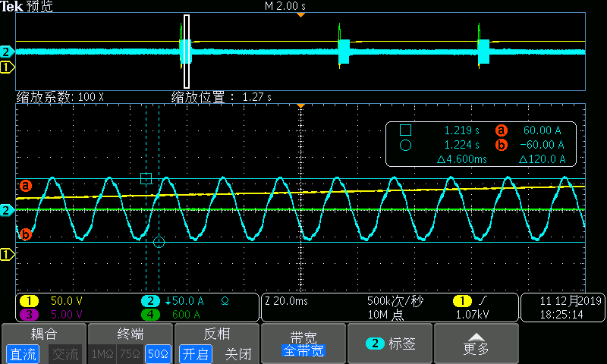Click the channel 1 yellow badge in readout

point(28,301)
